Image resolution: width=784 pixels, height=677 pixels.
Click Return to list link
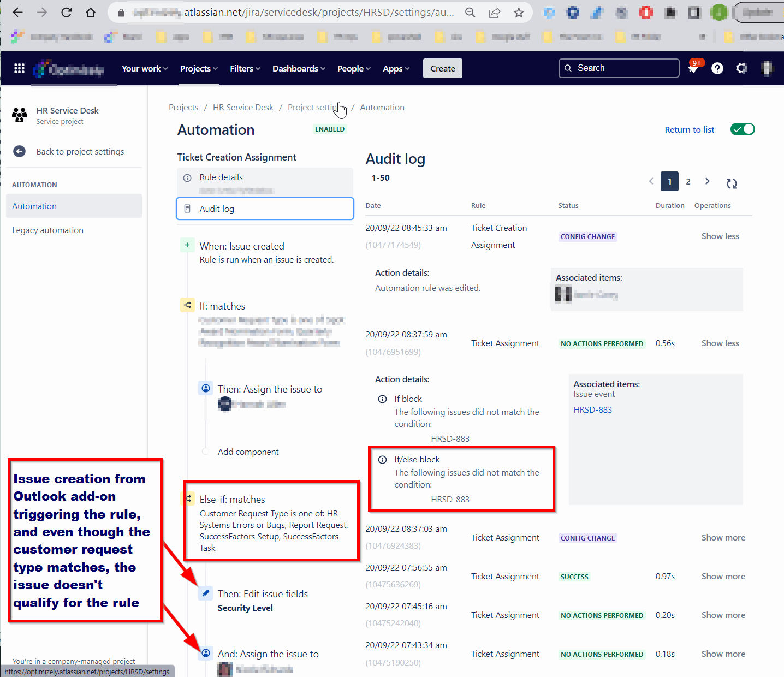(x=689, y=129)
